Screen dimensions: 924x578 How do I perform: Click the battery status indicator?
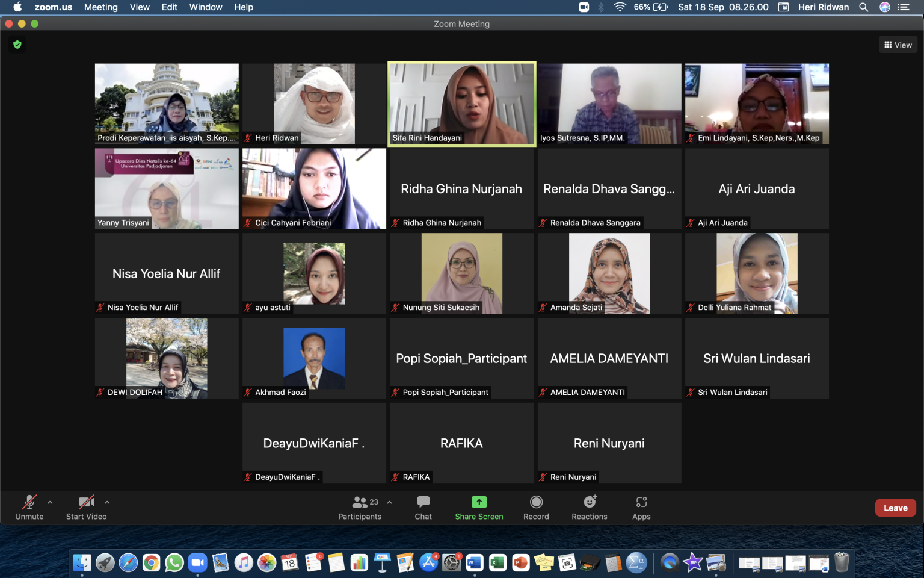(x=651, y=7)
